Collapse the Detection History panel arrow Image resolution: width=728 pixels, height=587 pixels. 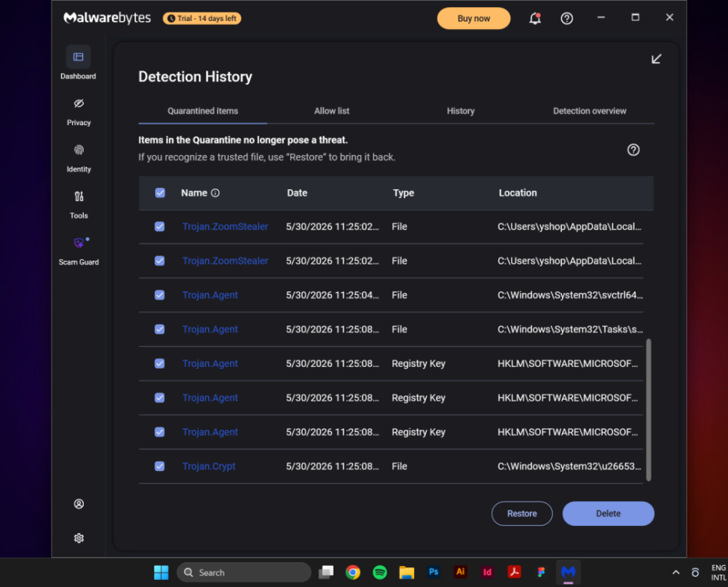pos(656,59)
